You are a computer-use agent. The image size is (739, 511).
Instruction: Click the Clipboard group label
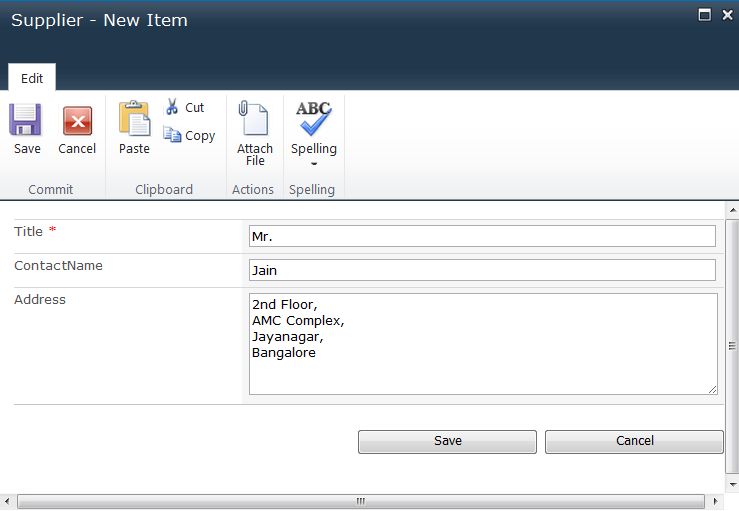pos(164,190)
